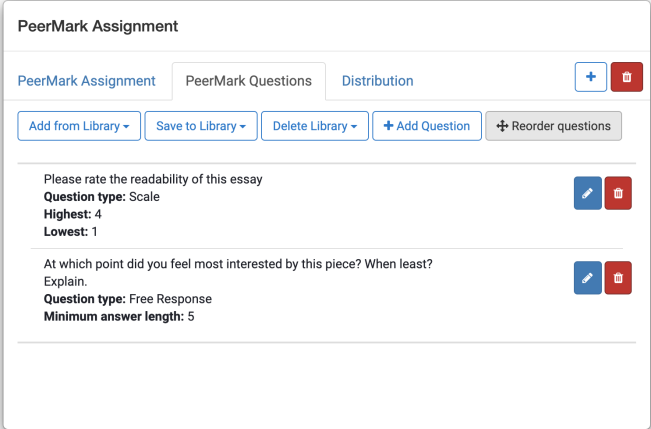The height and width of the screenshot is (429, 651).
Task: Switch to the PeerMark Assignment tab
Action: pyautogui.click(x=87, y=81)
